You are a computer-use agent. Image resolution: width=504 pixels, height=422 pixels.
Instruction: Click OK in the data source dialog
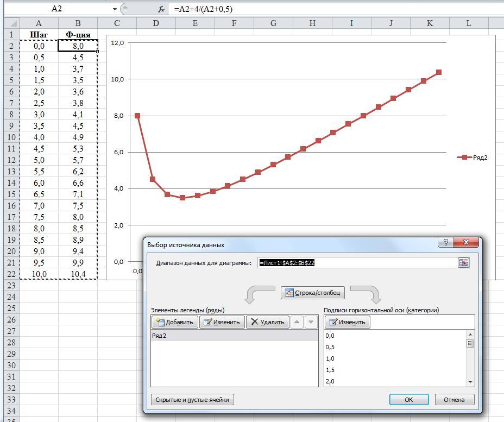(409, 400)
